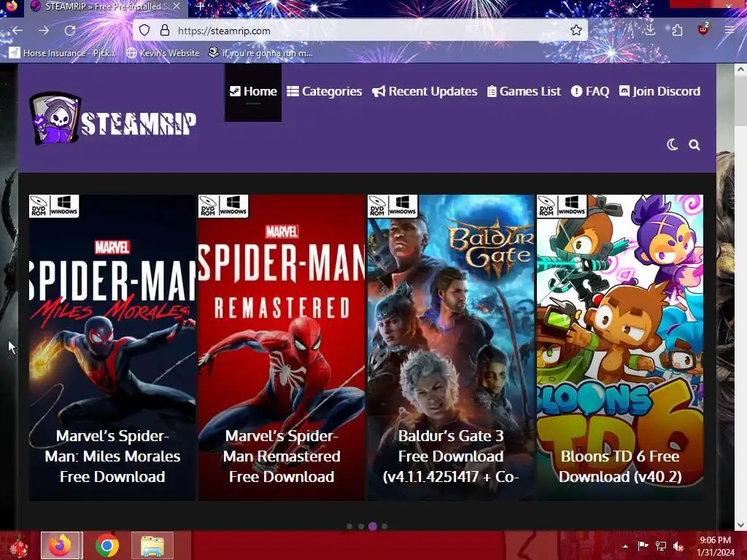Open the Firefox extensions puzzle icon
This screenshot has height=560, width=747.
pos(677,31)
